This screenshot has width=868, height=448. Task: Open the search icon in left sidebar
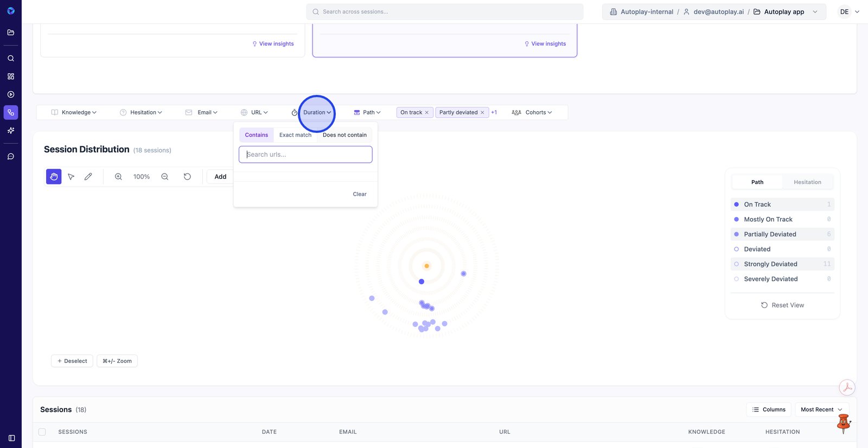tap(11, 58)
